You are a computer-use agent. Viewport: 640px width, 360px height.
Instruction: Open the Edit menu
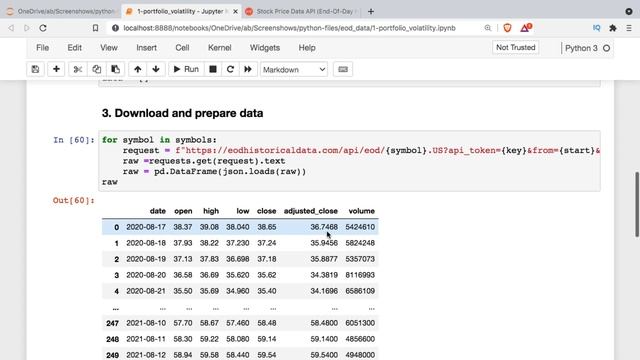(x=75, y=48)
